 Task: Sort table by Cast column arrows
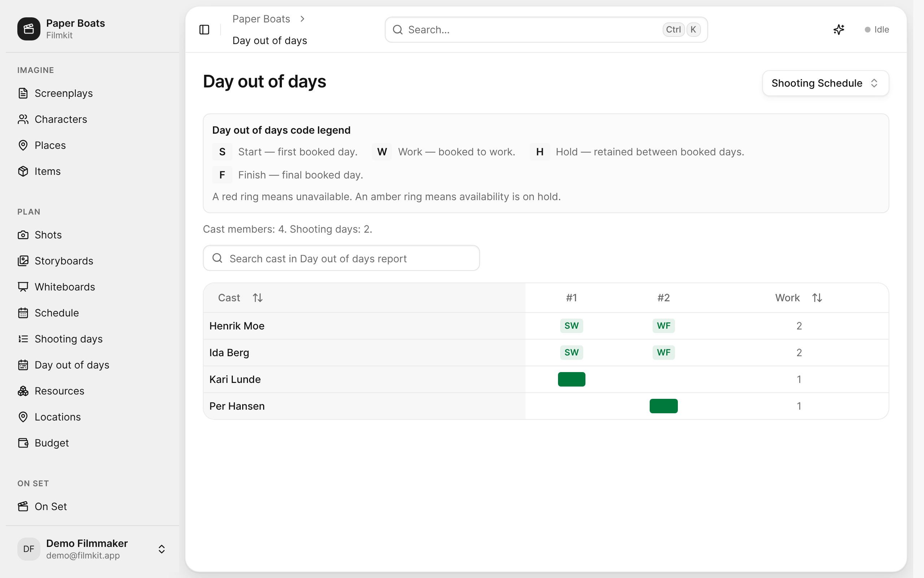pos(258,298)
